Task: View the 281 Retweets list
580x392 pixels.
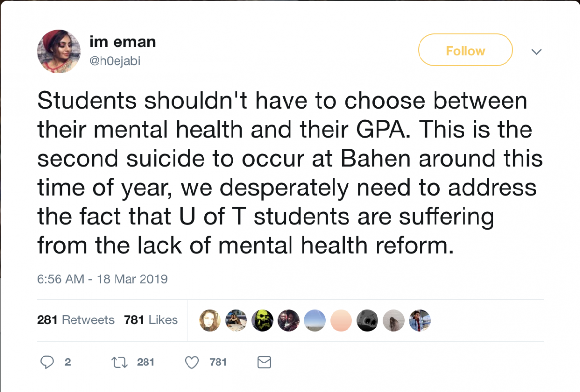Action: coord(75,320)
